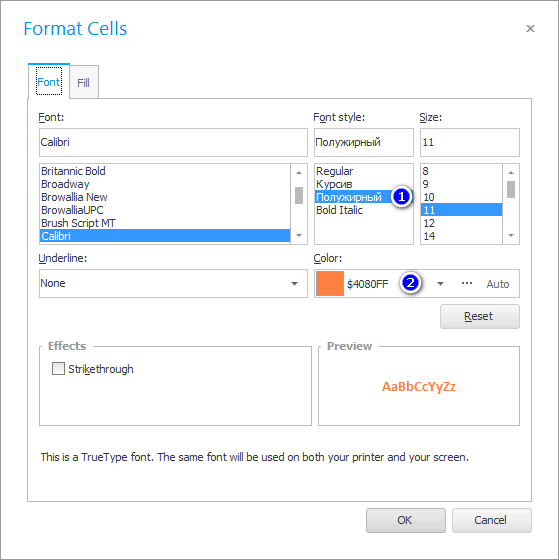Expand the Underline dropdown

[x=294, y=284]
